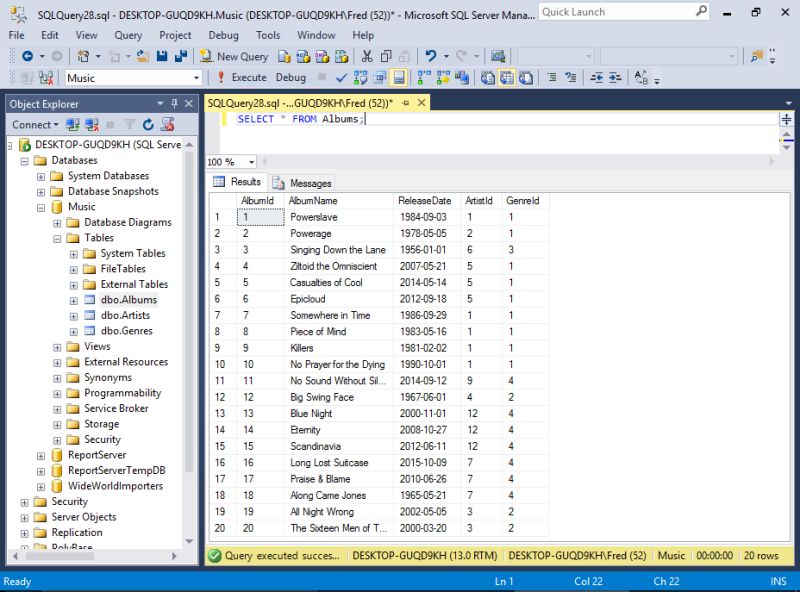Screen dimensions: 800x592
Task: Open an Analysis Services DMX Query
Action: (x=322, y=56)
